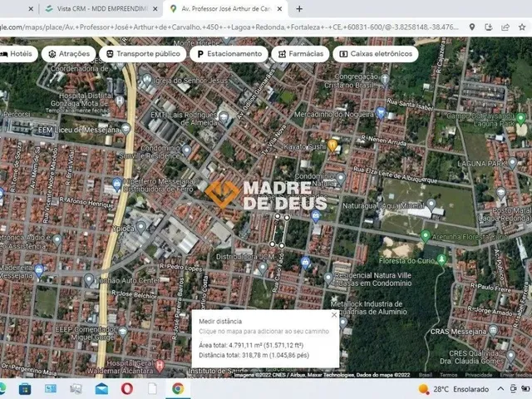Click the Ypioca map marker
Image resolution: width=532 pixels, height=399 pixels.
tap(140, 227)
